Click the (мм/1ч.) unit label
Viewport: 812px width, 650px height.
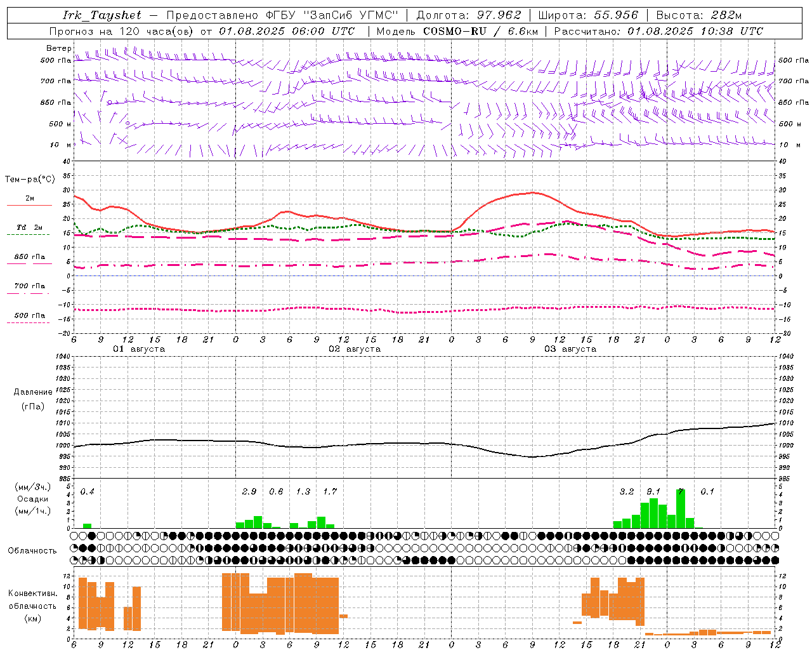point(32,511)
